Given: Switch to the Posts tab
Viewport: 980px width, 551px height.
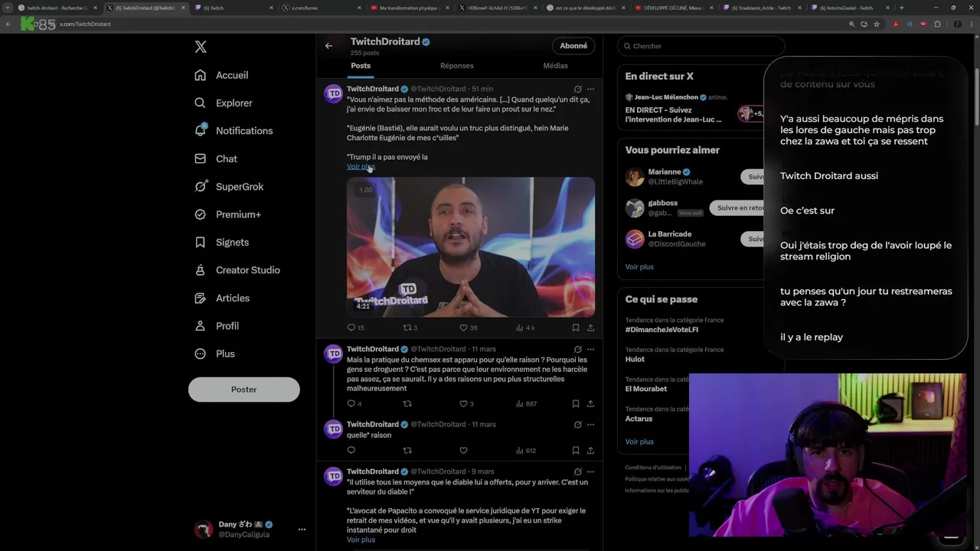Looking at the screenshot, I should click(x=361, y=66).
